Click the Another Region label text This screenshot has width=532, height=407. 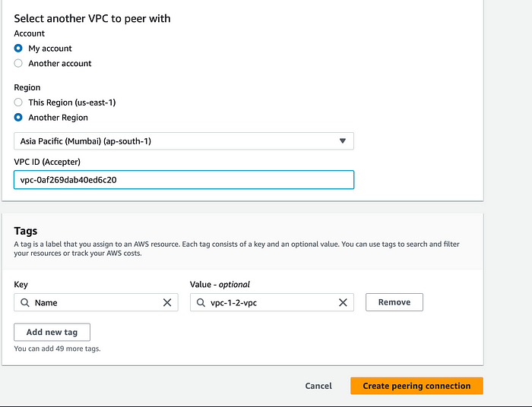pyautogui.click(x=58, y=118)
